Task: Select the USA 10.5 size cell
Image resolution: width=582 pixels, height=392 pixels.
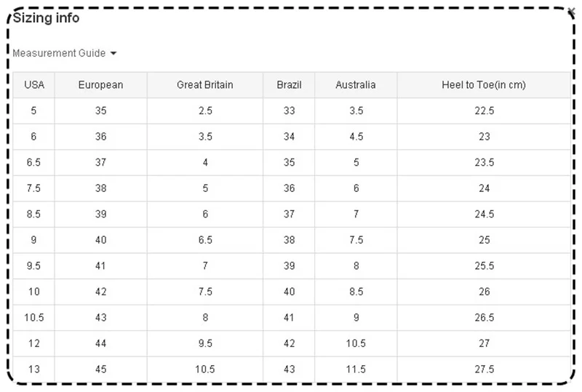Action: (33, 318)
